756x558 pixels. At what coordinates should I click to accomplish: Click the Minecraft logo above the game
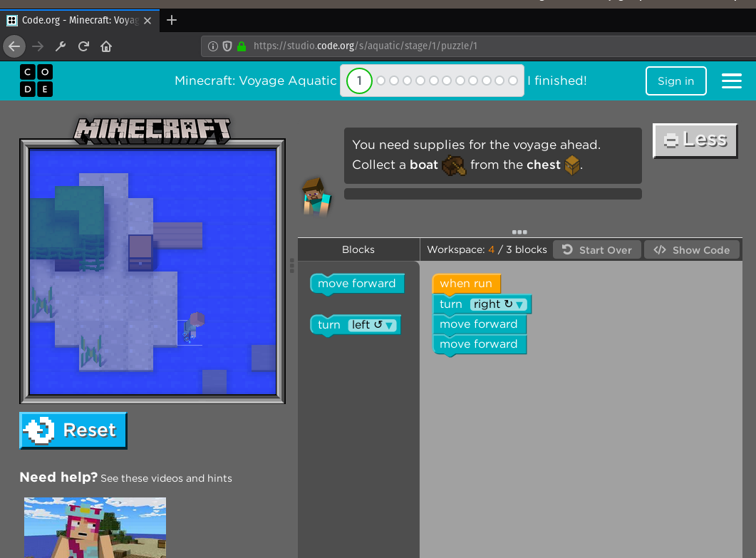pos(152,131)
